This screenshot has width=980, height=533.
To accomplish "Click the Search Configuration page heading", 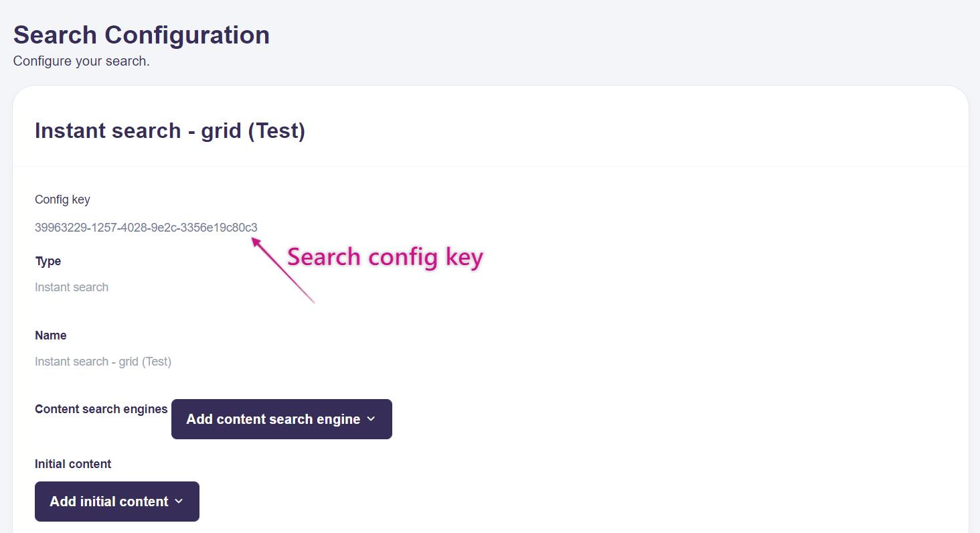I will tap(141, 35).
